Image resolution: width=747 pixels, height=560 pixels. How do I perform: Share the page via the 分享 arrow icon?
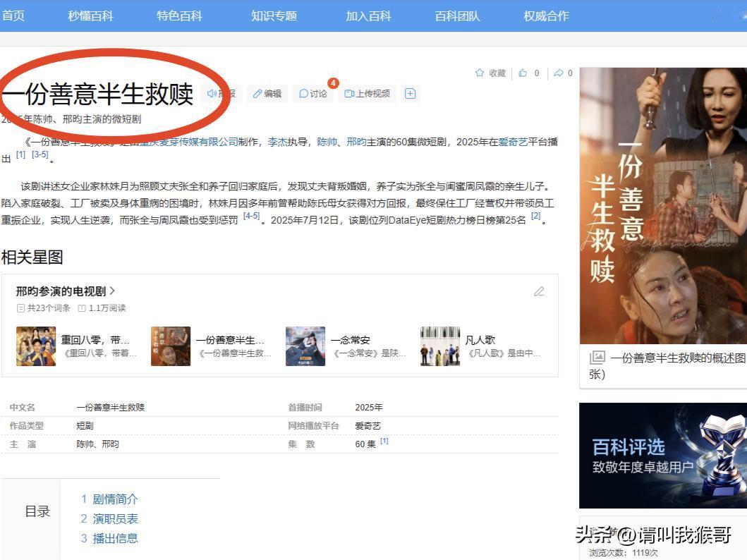pos(557,73)
